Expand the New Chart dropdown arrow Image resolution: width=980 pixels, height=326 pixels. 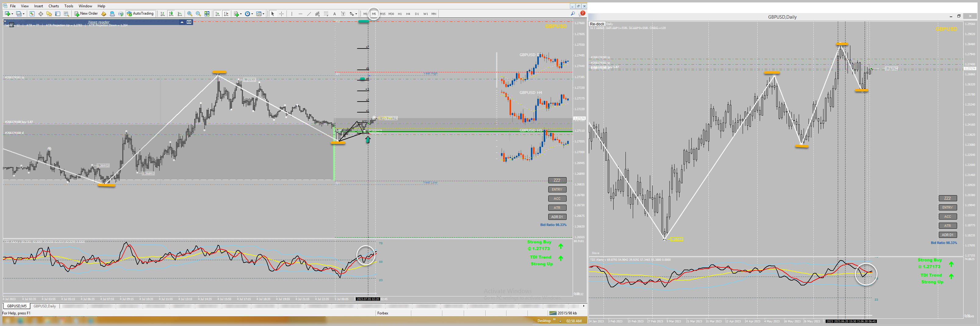(12, 14)
